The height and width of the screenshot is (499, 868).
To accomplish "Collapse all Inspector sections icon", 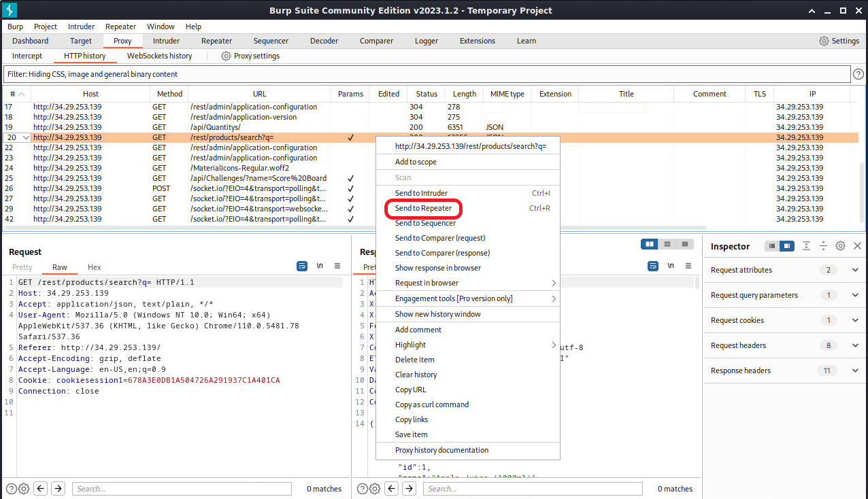I will pyautogui.click(x=823, y=246).
